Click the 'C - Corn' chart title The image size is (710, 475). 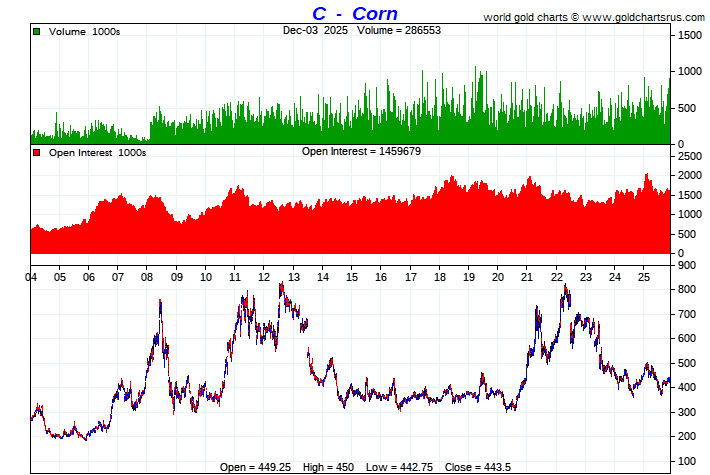(x=355, y=14)
